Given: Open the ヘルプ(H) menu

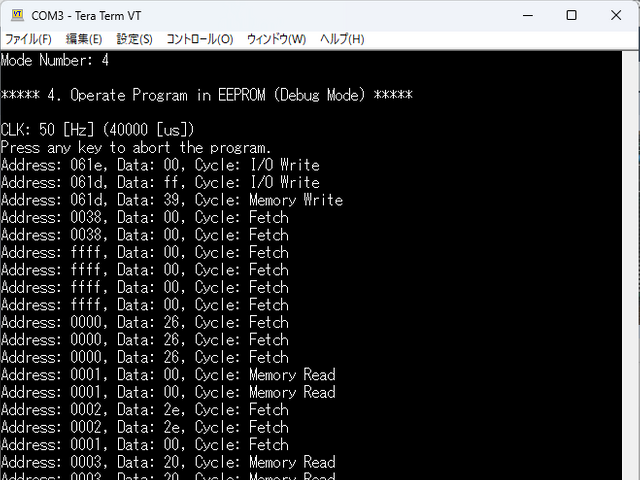Looking at the screenshot, I should [x=342, y=39].
